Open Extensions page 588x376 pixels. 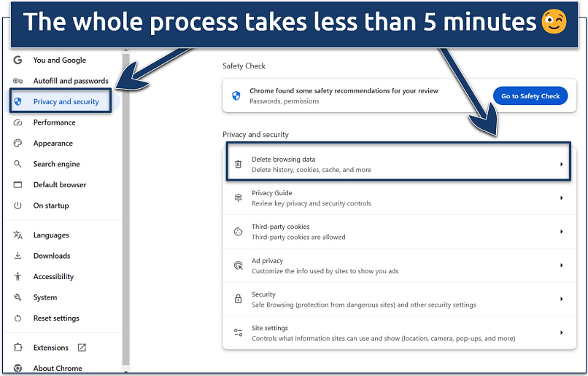click(x=50, y=348)
